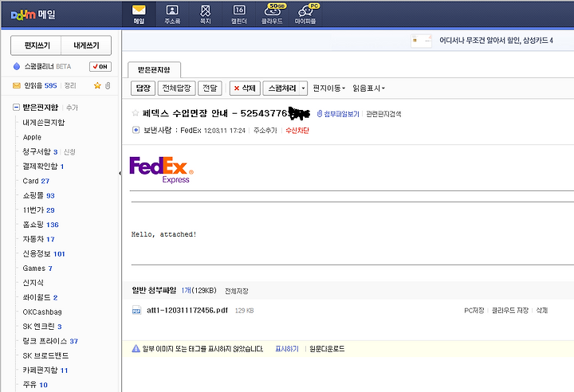Open the Apple folder

[32, 137]
